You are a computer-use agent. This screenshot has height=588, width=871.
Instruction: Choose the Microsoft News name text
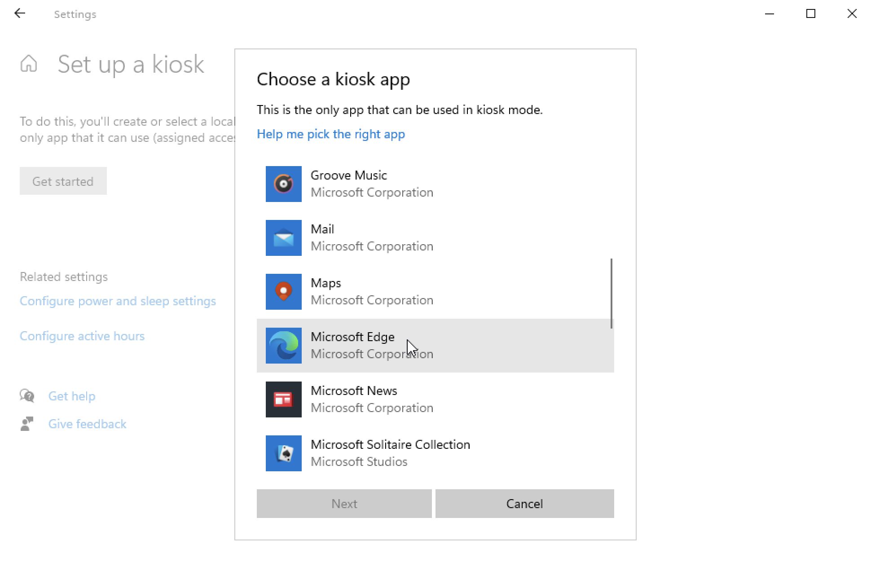tap(354, 391)
